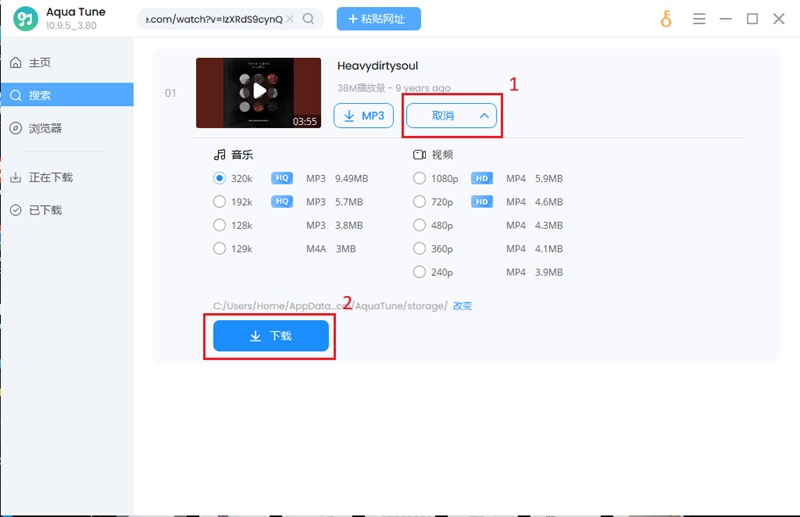Click the URL input field
Image resolution: width=800 pixels, height=517 pixels.
[x=214, y=19]
